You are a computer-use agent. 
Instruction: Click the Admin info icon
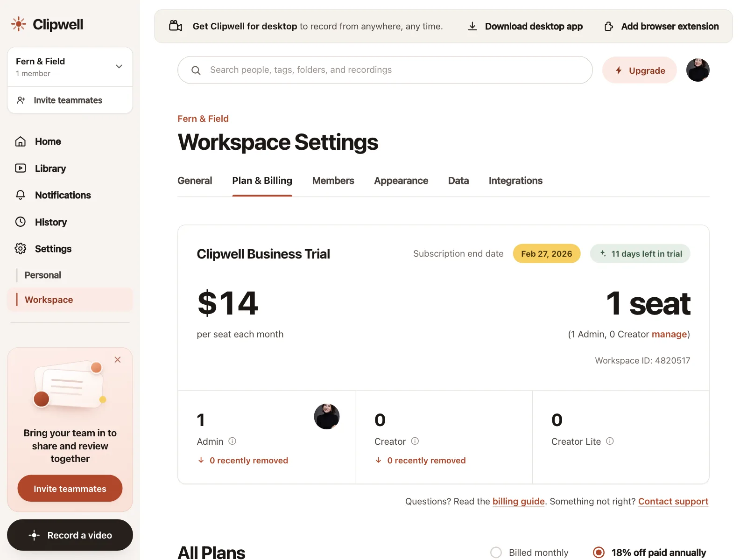[x=232, y=441]
